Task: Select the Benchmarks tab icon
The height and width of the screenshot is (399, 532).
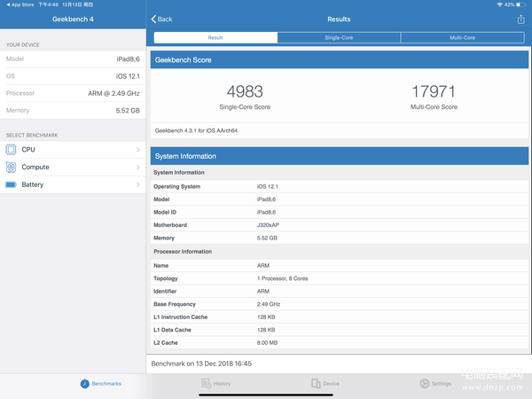Action: point(85,383)
